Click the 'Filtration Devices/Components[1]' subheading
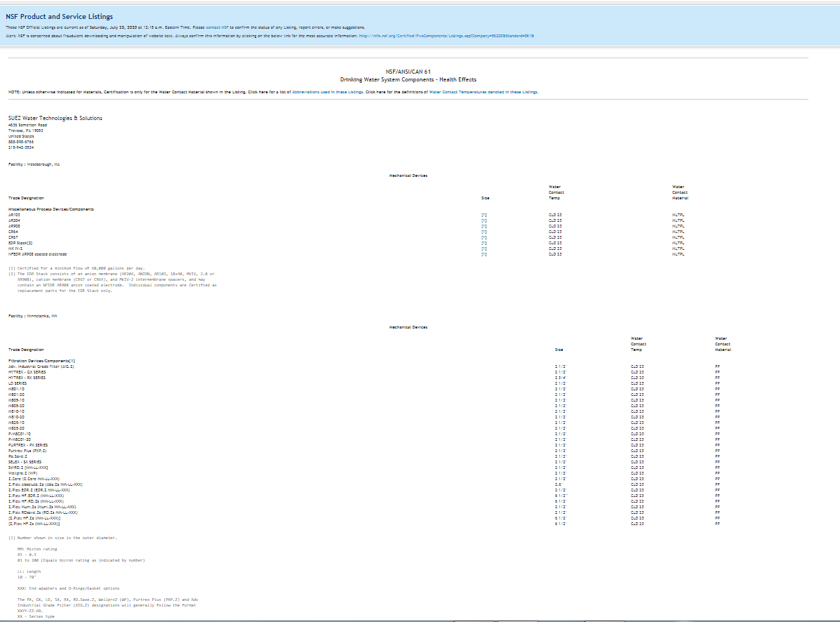840x622 pixels. tap(41, 361)
